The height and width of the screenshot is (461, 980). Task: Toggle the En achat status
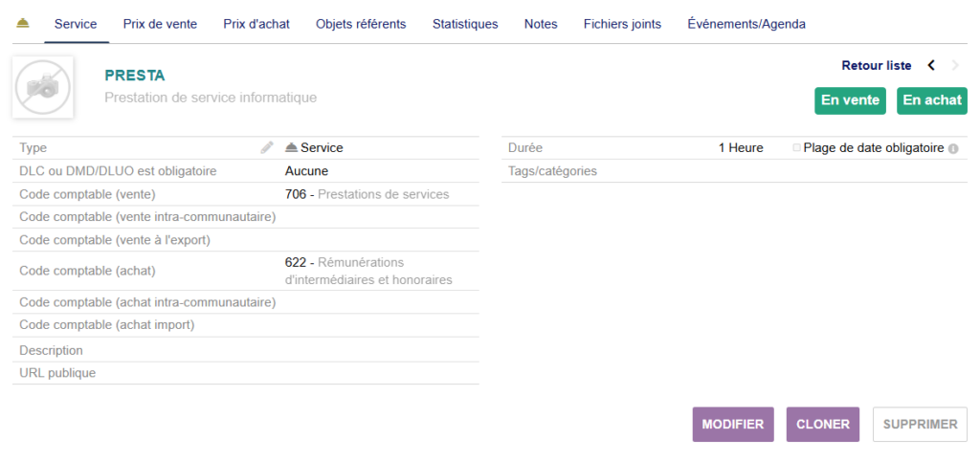point(931,100)
